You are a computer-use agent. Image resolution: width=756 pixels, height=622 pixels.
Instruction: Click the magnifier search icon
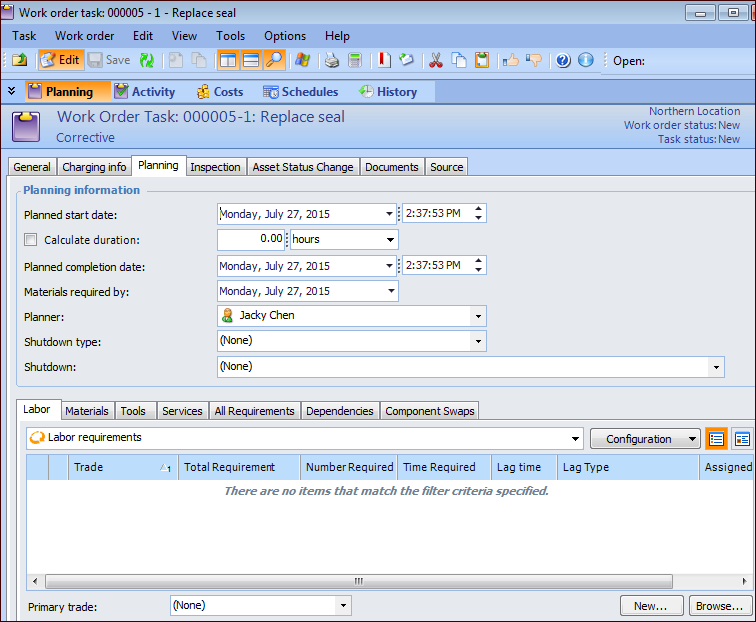coord(274,60)
